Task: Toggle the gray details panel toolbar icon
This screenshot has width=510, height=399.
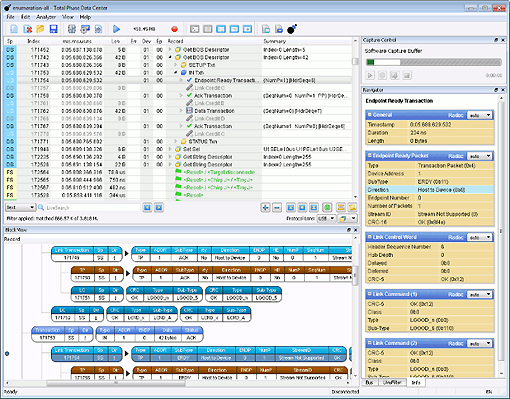Action: tap(208, 29)
